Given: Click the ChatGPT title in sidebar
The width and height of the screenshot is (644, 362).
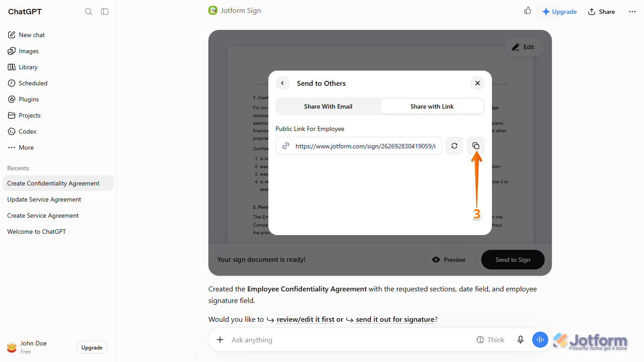Looking at the screenshot, I should pos(25,12).
